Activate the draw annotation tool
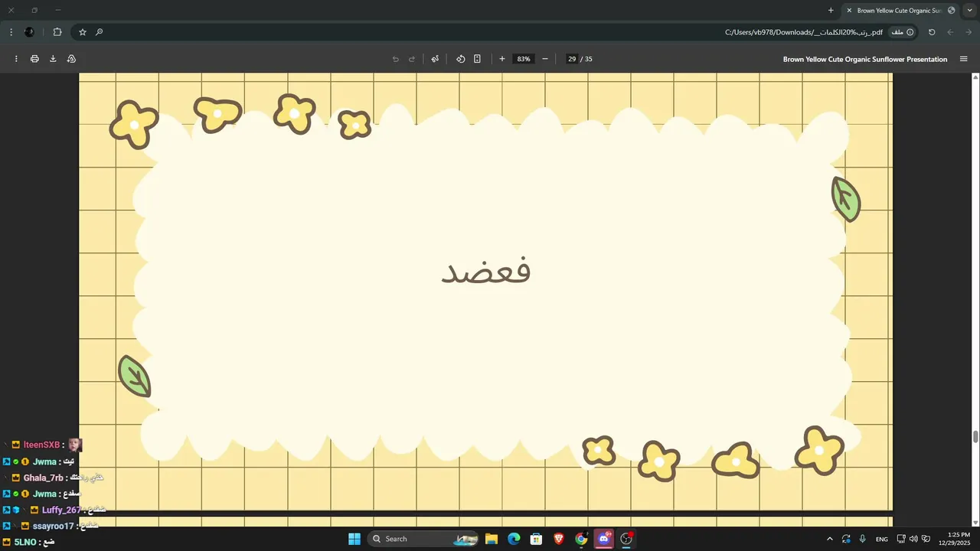980x551 pixels. pos(435,59)
